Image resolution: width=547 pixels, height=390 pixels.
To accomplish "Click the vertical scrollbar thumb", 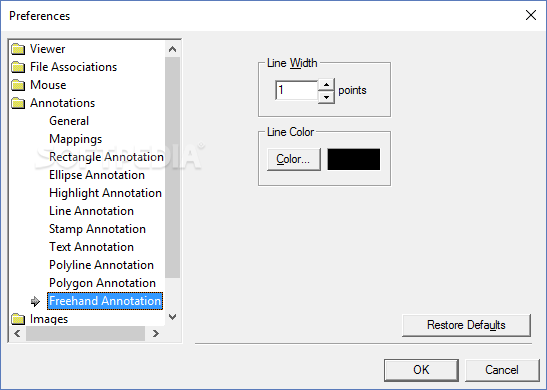I will 172,167.
